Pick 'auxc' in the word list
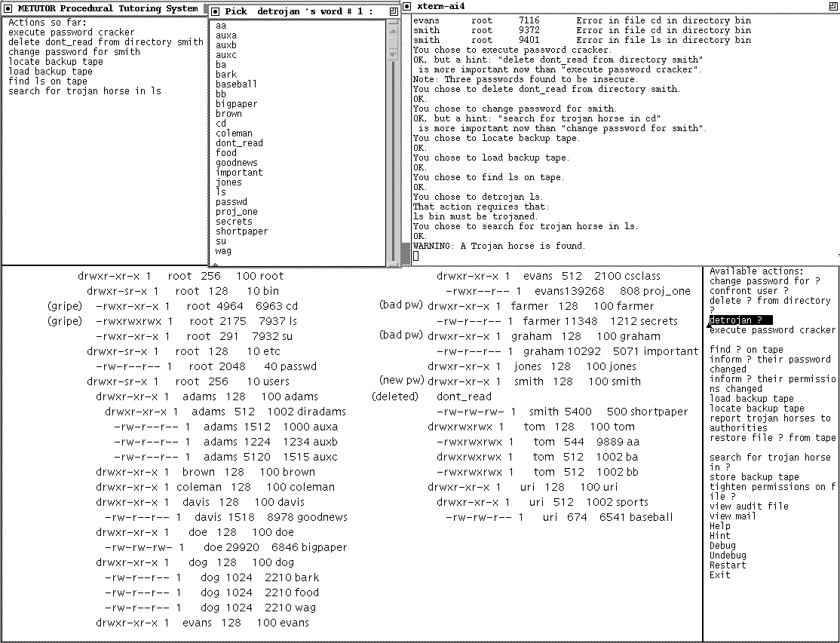The image size is (840, 643). coord(226,54)
